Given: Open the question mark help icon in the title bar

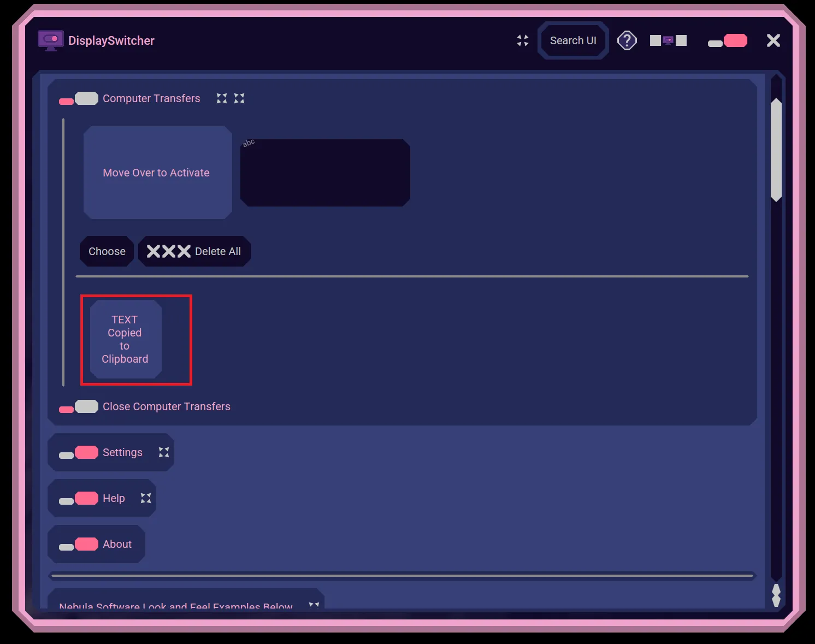Looking at the screenshot, I should pyautogui.click(x=627, y=40).
